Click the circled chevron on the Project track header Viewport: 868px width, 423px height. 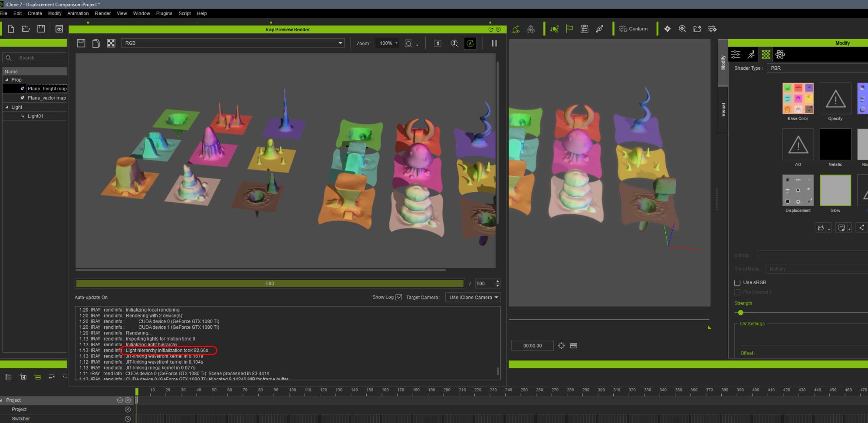[x=120, y=400]
